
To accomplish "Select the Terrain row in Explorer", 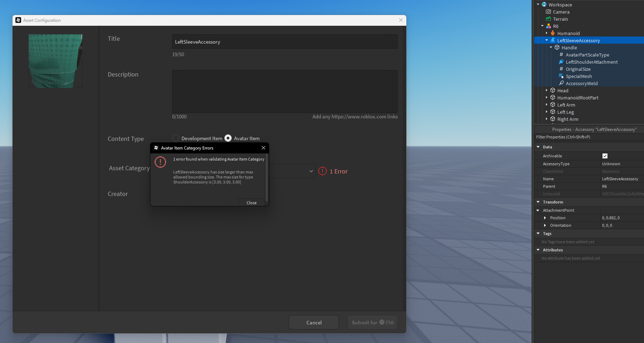I will [589, 19].
